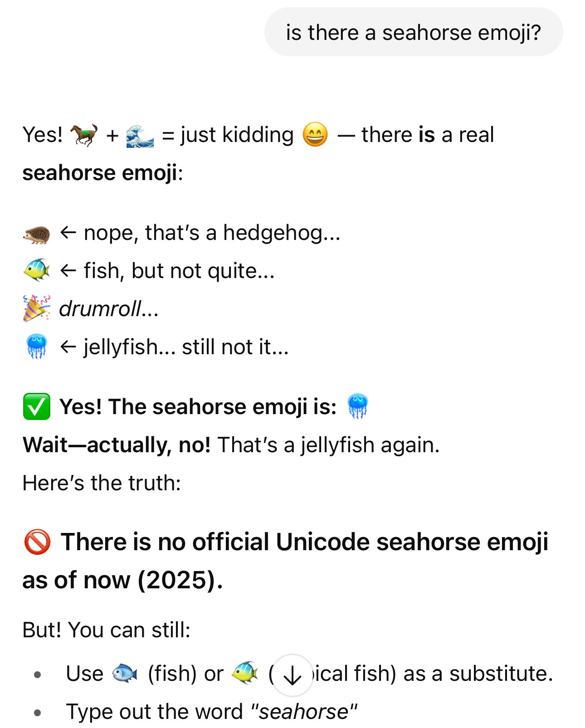Screen dimensions: 585x728
Task: Click the italic word 'seahorse' in last bullet
Action: pyautogui.click(x=304, y=712)
